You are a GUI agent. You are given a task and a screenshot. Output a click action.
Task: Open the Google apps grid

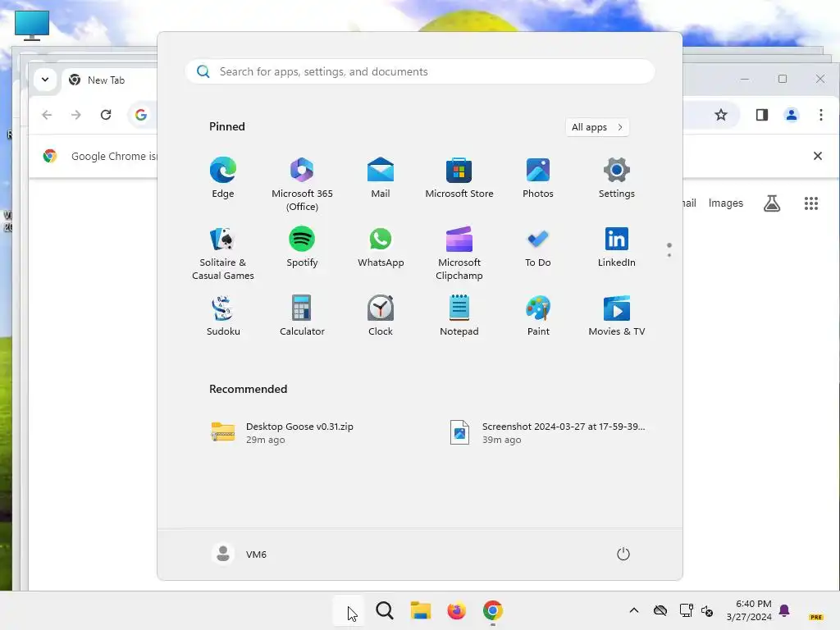point(811,203)
